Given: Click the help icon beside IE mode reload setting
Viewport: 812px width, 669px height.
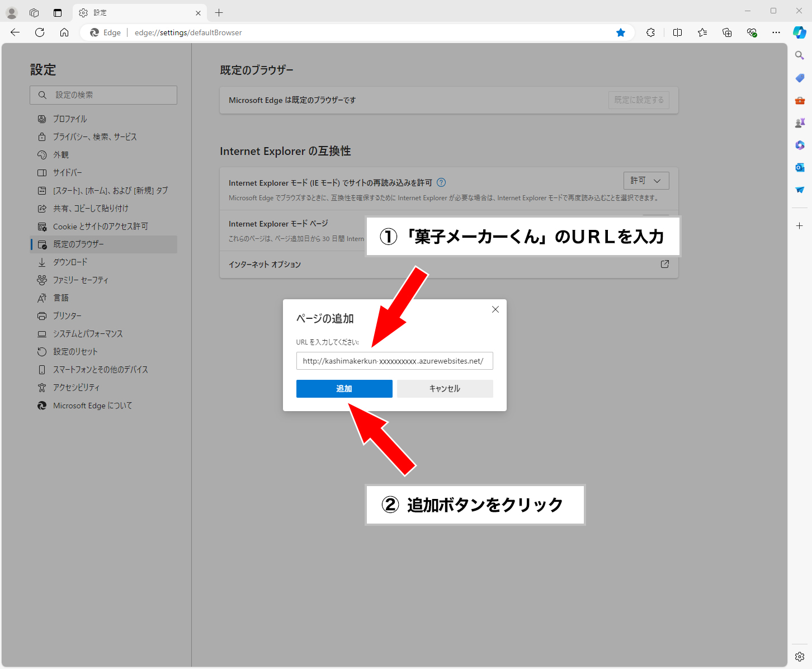Looking at the screenshot, I should pyautogui.click(x=441, y=182).
